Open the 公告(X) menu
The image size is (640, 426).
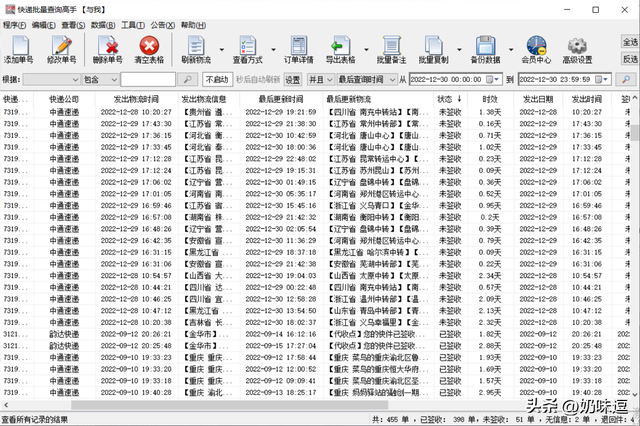pos(162,25)
